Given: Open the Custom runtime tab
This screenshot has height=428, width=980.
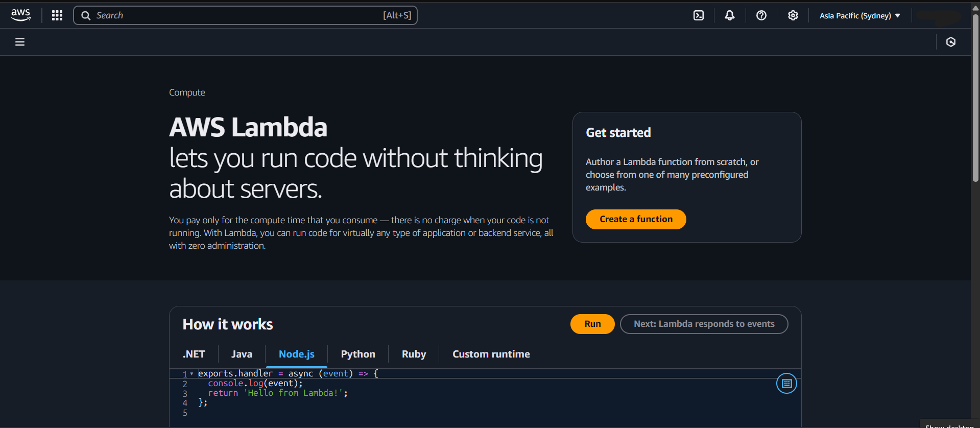Looking at the screenshot, I should tap(491, 354).
